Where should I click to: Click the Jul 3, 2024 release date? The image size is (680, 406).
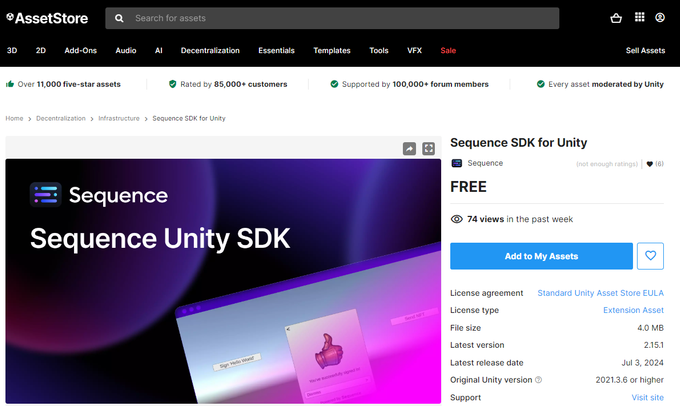click(x=642, y=363)
